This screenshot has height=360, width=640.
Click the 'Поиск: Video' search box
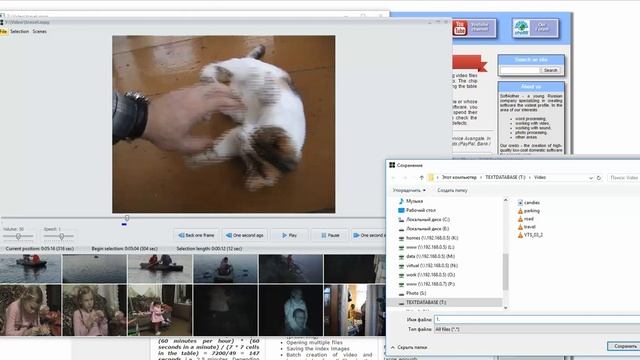click(624, 178)
